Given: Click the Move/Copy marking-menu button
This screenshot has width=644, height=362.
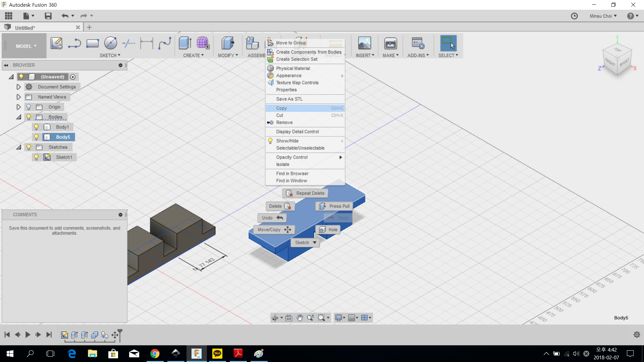Looking at the screenshot, I should (274, 230).
